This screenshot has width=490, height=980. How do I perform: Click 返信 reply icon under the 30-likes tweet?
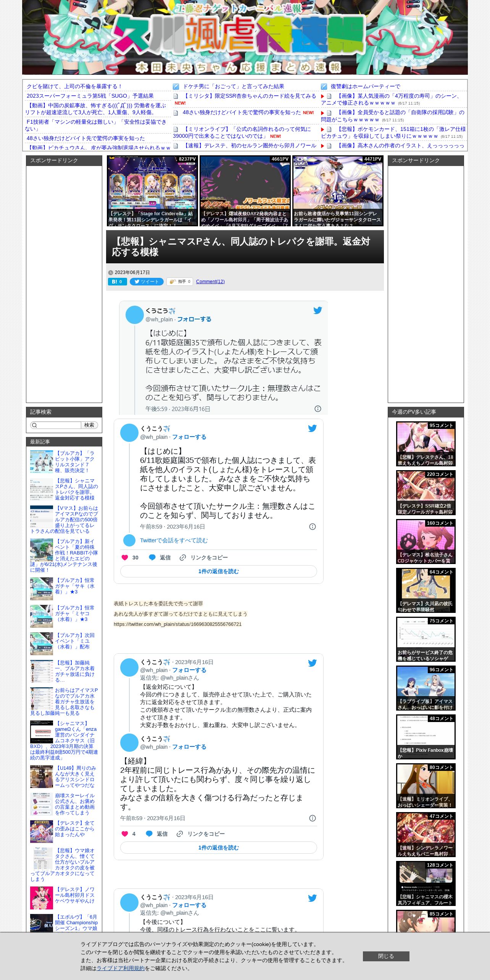(152, 558)
